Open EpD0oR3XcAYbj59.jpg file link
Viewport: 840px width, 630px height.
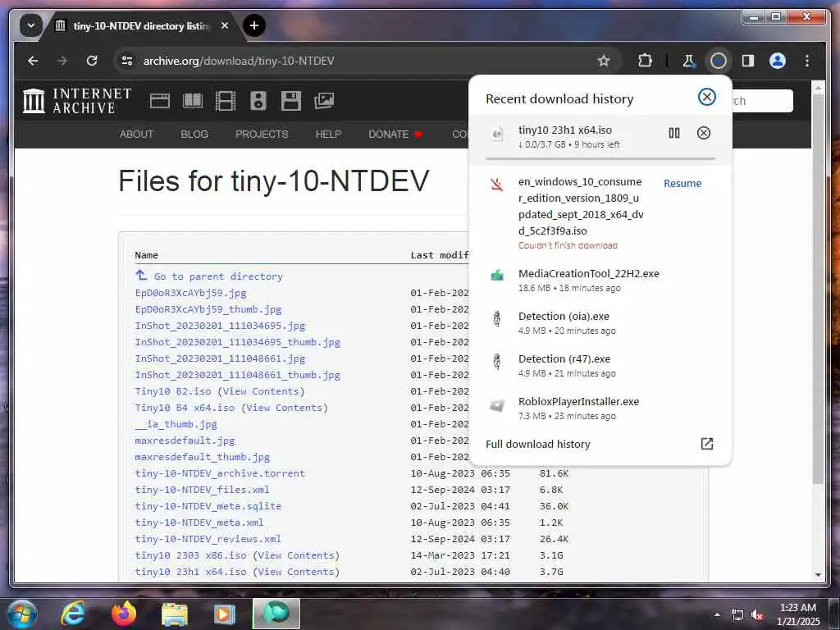190,293
